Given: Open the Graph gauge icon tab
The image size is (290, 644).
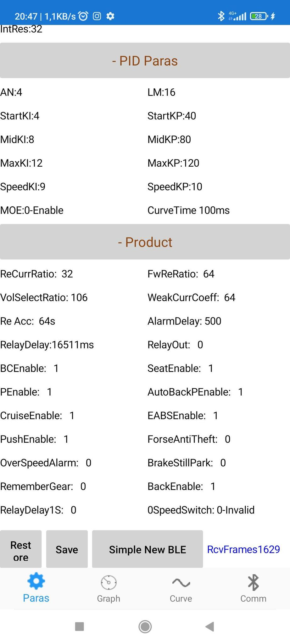Looking at the screenshot, I should tap(109, 583).
